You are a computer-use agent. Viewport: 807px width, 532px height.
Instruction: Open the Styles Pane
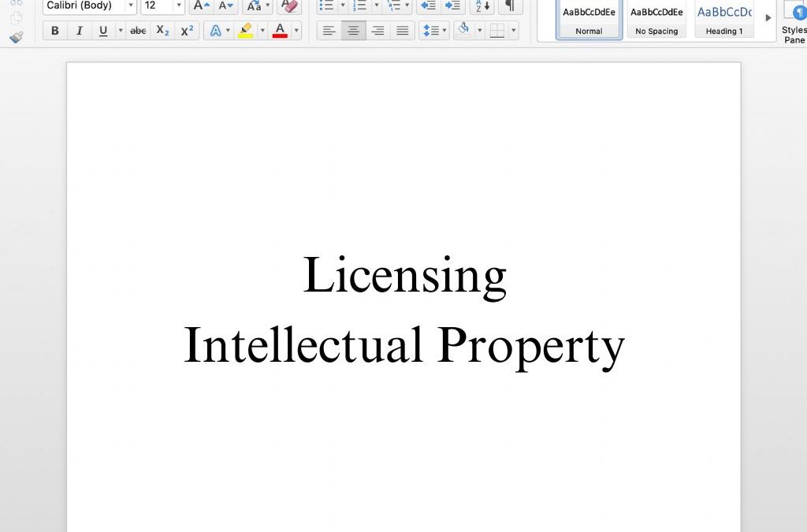[794, 21]
